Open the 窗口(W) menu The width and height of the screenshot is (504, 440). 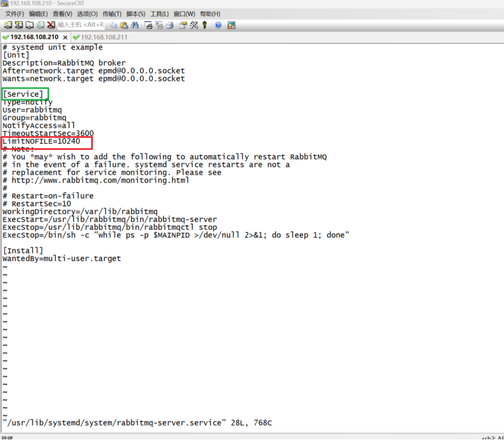tap(184, 14)
